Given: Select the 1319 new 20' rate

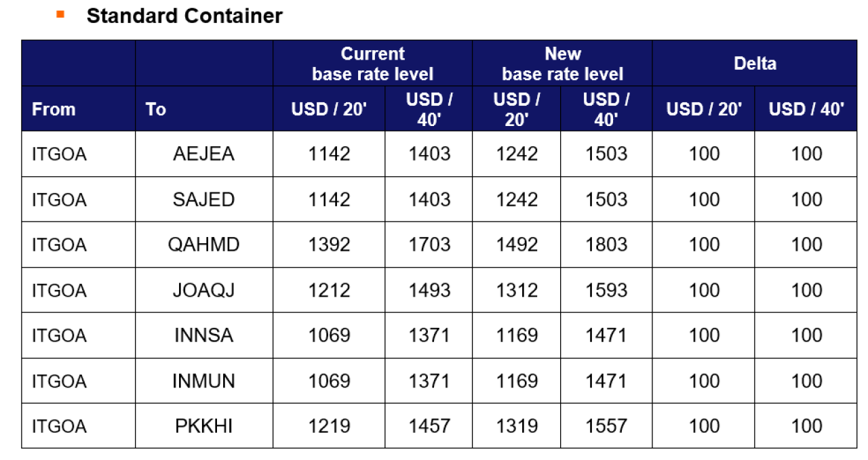Looking at the screenshot, I should coord(516,425).
